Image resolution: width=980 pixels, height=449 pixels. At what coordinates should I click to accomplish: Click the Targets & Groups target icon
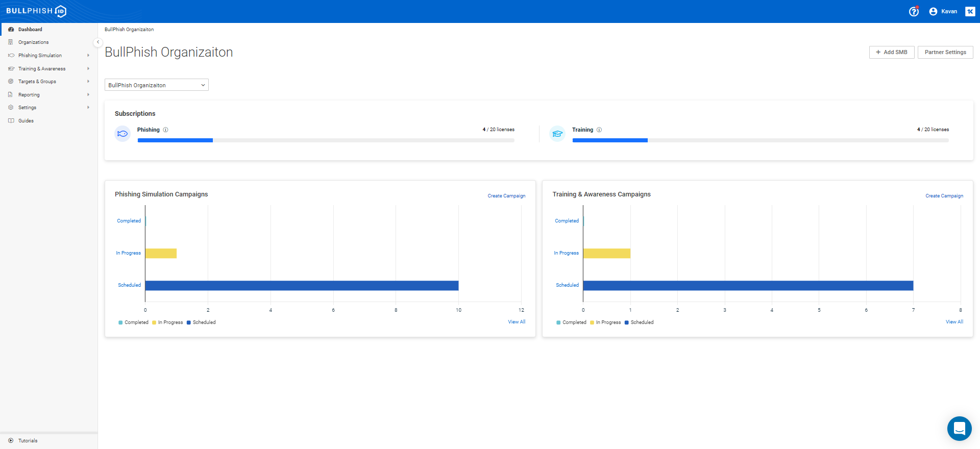coord(11,82)
